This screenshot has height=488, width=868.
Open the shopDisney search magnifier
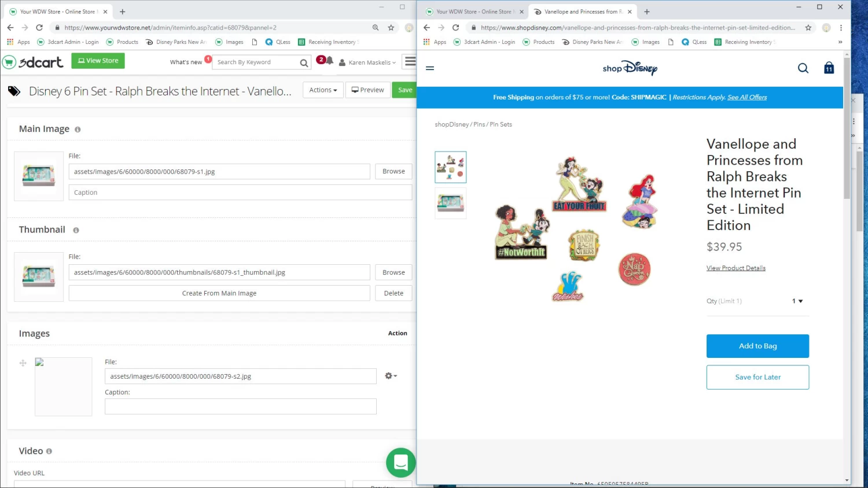point(803,68)
